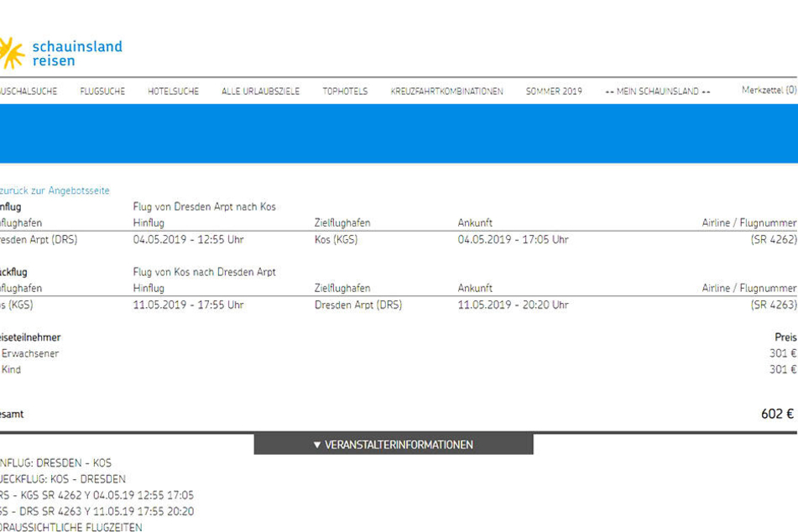Select departure 11.05.2019 - 17:55 Uhr
This screenshot has height=532, width=798.
[x=188, y=305]
